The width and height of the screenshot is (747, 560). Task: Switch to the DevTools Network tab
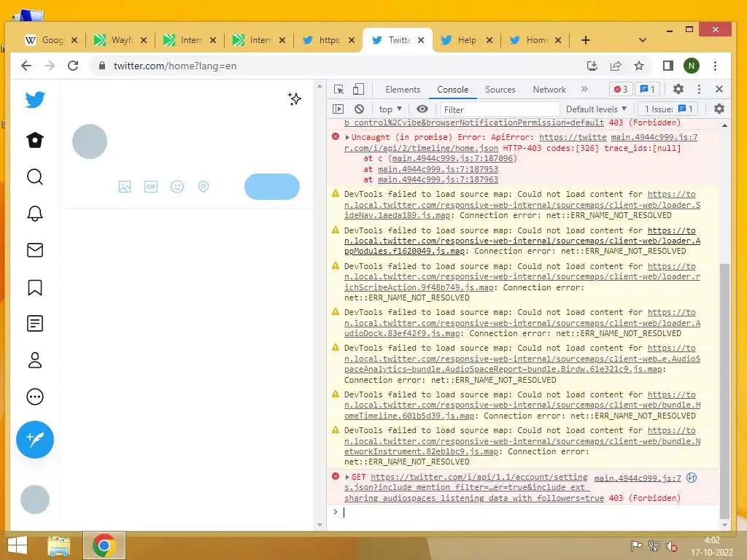[549, 90]
